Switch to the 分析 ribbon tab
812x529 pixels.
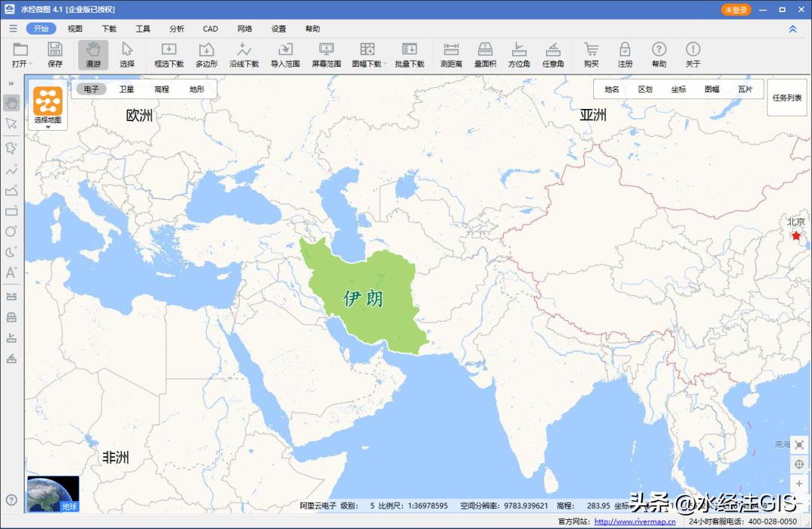(x=177, y=29)
